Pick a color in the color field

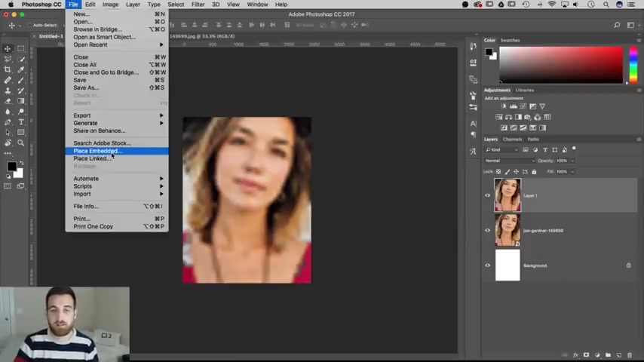(561, 65)
